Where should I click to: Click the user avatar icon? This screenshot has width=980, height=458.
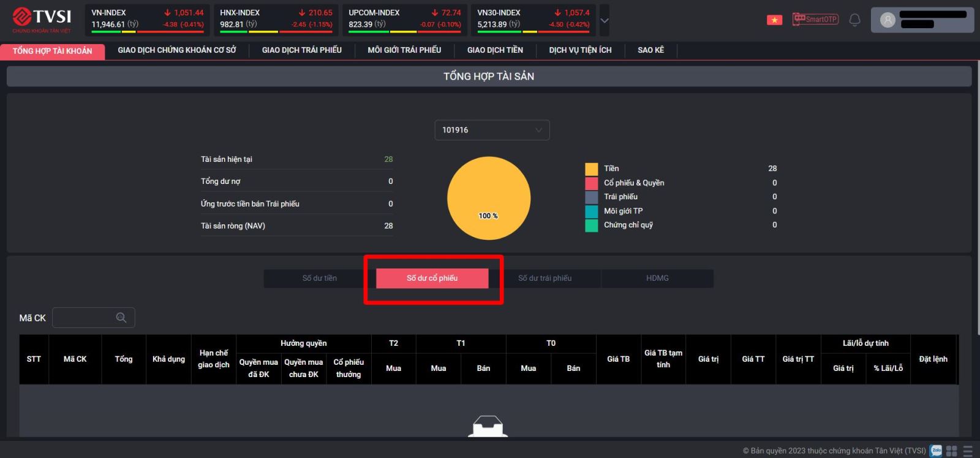[887, 20]
